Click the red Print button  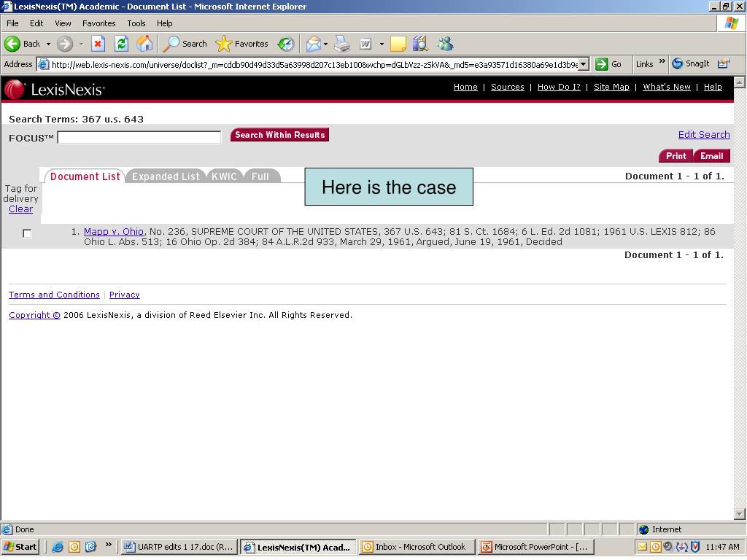(x=676, y=156)
